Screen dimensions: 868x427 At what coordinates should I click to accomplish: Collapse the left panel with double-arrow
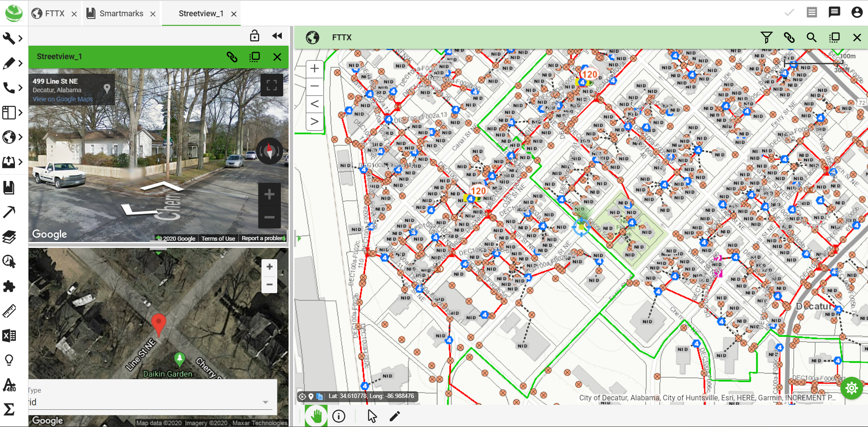(277, 35)
